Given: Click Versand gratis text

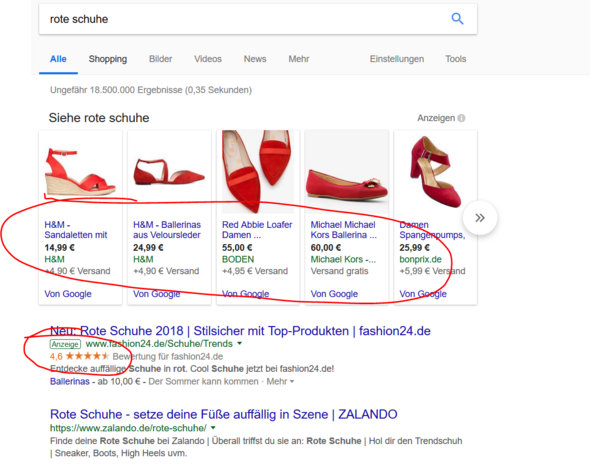Looking at the screenshot, I should [339, 271].
